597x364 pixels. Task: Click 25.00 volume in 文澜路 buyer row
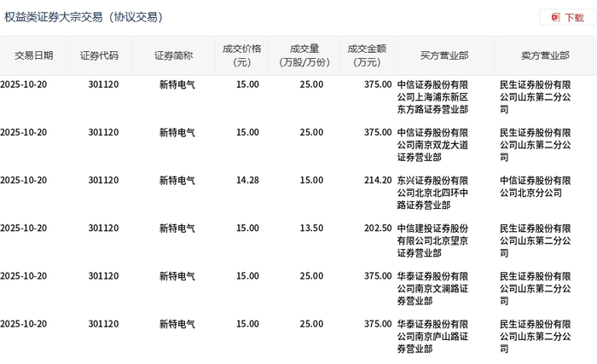311,276
